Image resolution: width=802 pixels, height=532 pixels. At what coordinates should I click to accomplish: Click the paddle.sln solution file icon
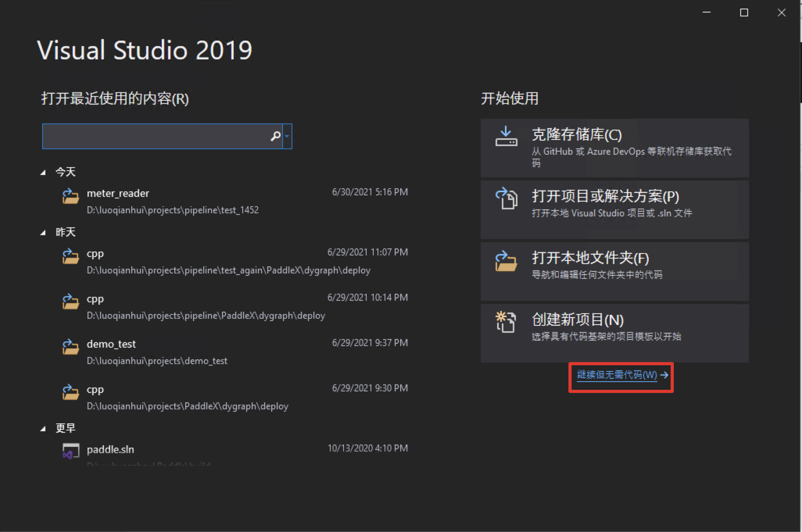pyautogui.click(x=70, y=451)
